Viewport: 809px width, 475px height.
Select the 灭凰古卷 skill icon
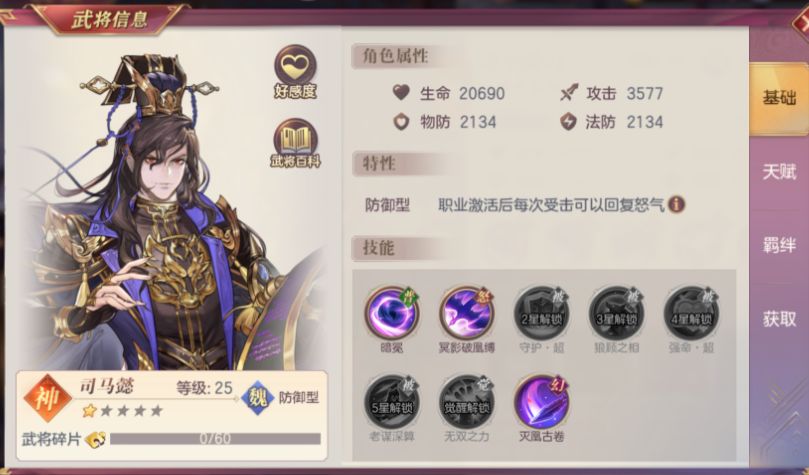[541, 401]
